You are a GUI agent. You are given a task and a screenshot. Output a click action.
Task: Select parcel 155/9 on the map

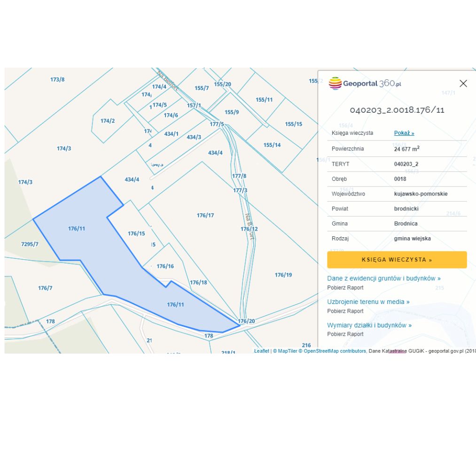point(232,112)
